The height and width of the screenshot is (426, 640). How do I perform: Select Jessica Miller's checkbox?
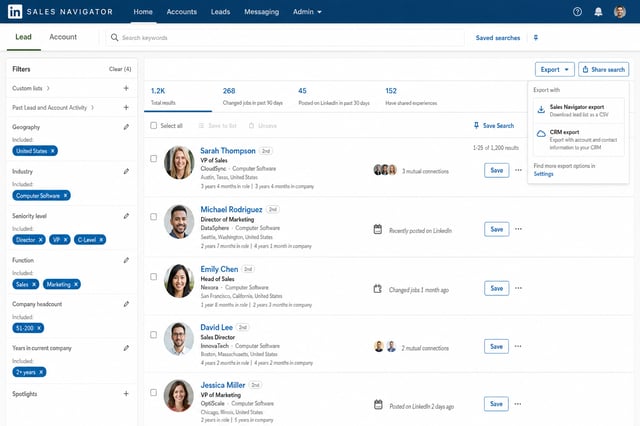click(153, 393)
